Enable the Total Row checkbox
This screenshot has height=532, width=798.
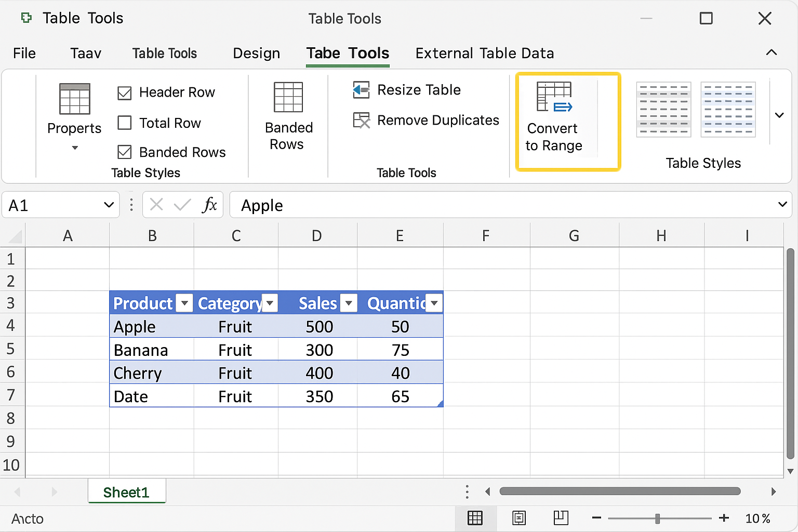click(x=125, y=123)
